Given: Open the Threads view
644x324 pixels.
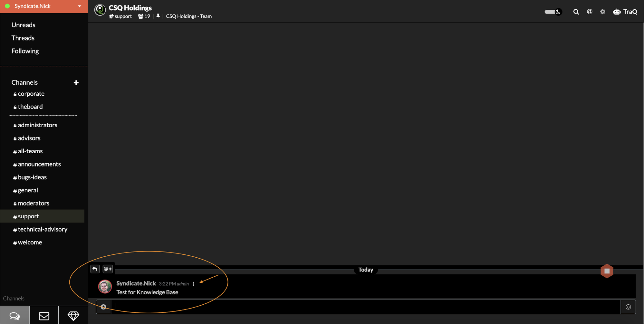Looking at the screenshot, I should [23, 38].
